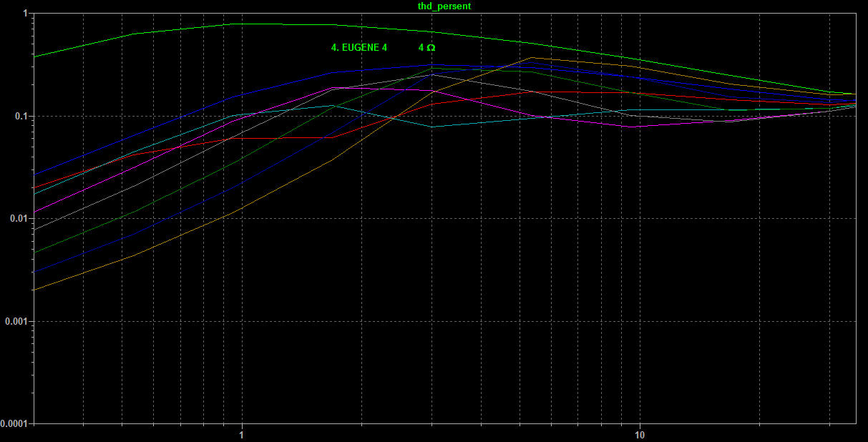868x442 pixels.
Task: Click the gray curve's left starting point
Action: click(34, 230)
